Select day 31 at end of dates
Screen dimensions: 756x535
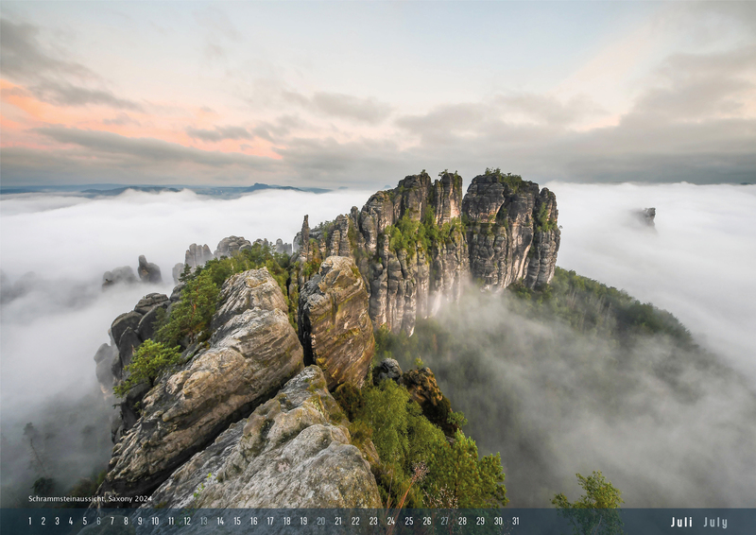[x=515, y=521]
